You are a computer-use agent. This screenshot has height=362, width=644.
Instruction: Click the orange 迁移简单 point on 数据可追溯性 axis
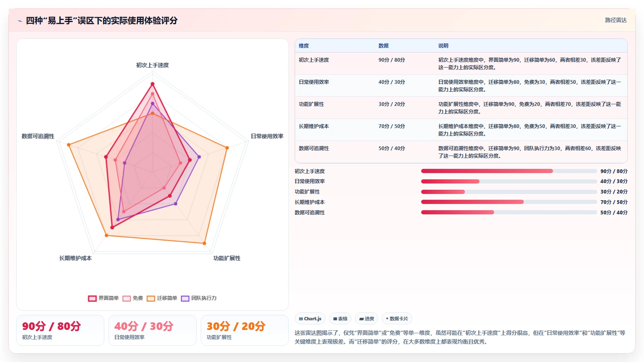(69, 145)
